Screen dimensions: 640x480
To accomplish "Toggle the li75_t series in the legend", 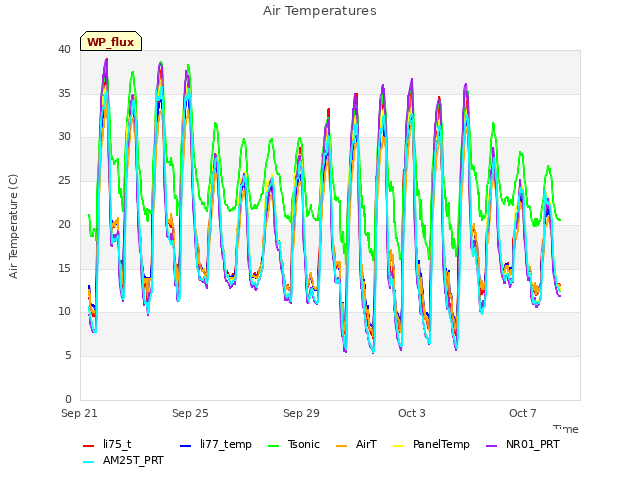I will [107, 444].
